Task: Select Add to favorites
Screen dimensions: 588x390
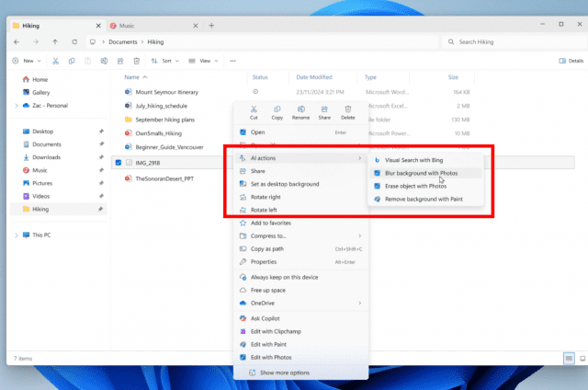Action: [300, 223]
